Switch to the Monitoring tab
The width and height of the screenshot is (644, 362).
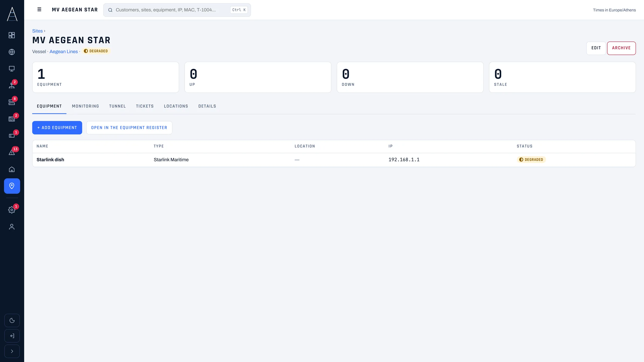point(85,106)
